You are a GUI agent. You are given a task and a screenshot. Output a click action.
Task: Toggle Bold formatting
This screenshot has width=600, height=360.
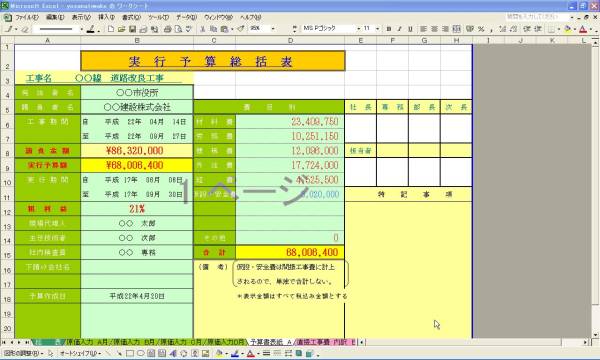click(389, 29)
